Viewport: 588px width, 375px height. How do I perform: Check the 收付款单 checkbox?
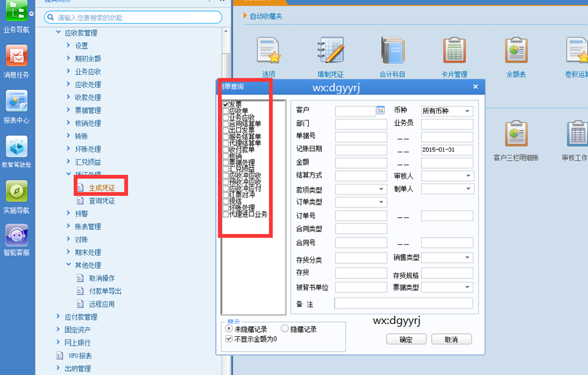(x=226, y=150)
